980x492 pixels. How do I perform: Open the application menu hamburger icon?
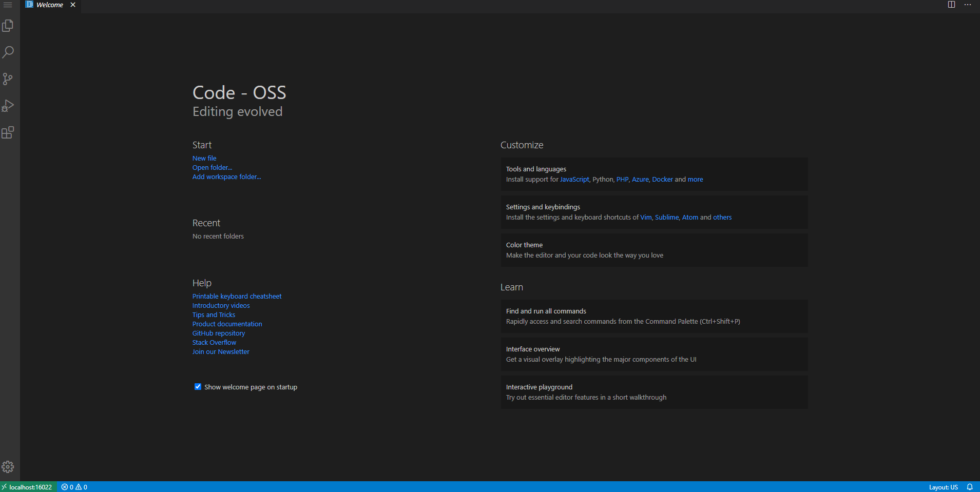[8, 5]
